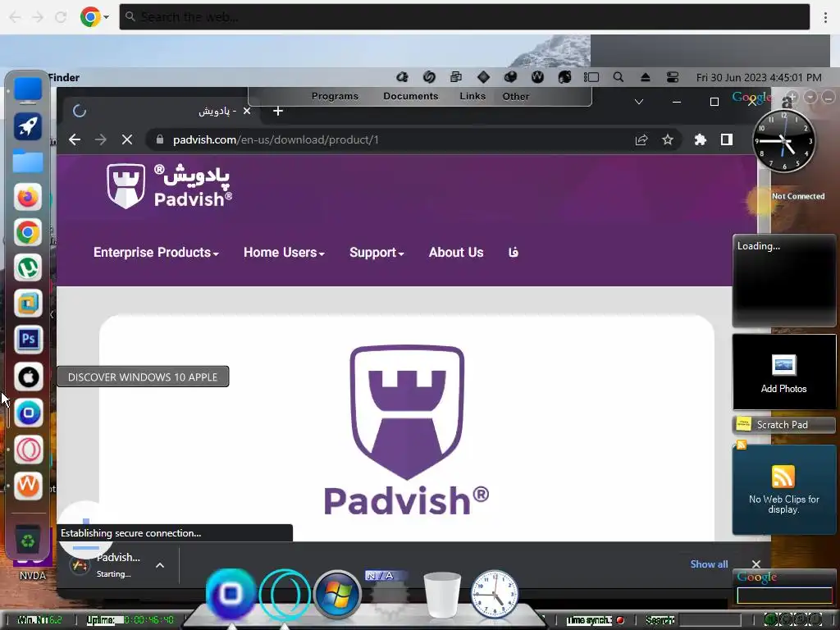840x630 pixels.
Task: Open the orange W office icon in the dock
Action: coord(28,486)
